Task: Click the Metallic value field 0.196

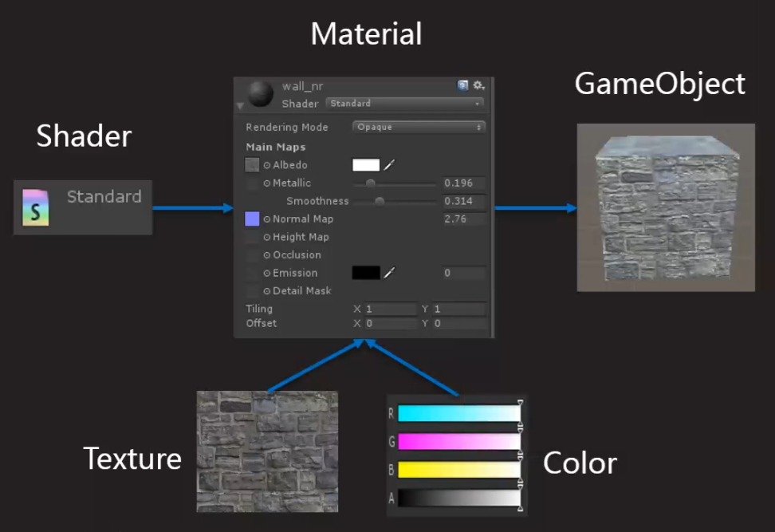Action: pos(463,183)
